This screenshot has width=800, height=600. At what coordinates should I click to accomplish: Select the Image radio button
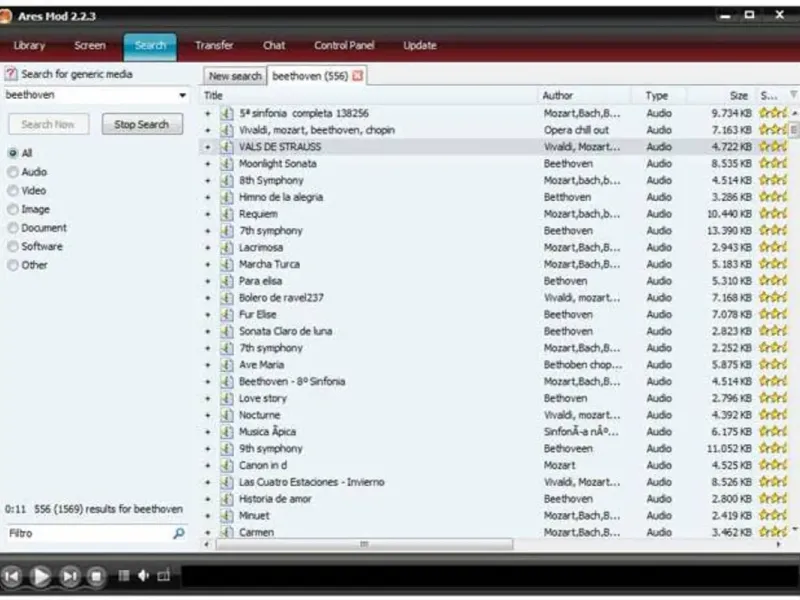click(x=13, y=209)
